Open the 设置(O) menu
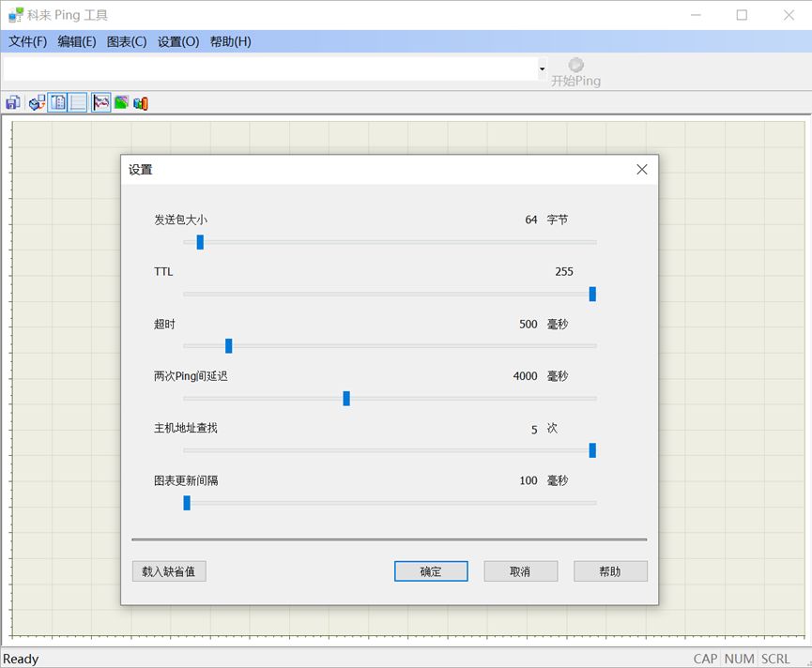The width and height of the screenshot is (812, 668). pos(178,41)
